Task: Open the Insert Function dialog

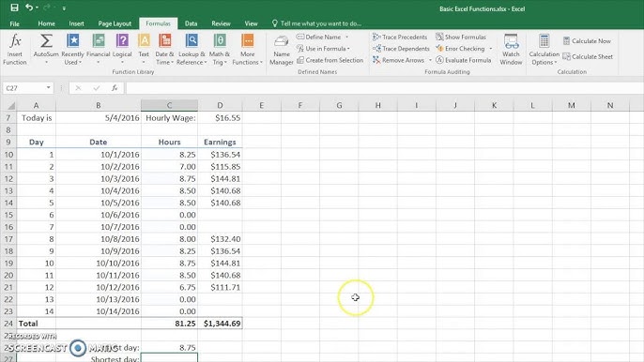Action: pos(15,50)
